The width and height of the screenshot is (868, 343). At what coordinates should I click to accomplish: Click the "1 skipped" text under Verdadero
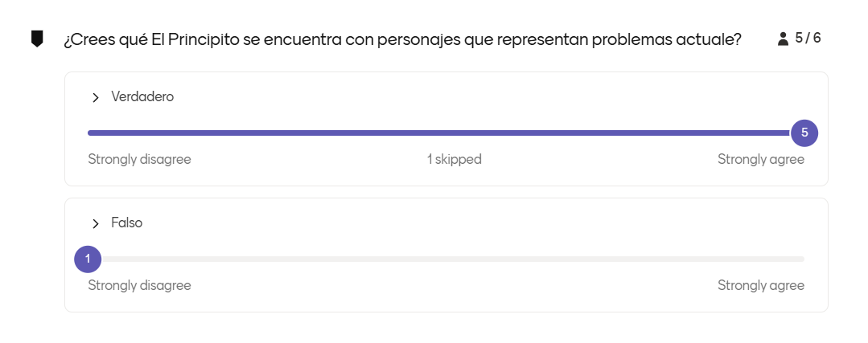click(454, 159)
